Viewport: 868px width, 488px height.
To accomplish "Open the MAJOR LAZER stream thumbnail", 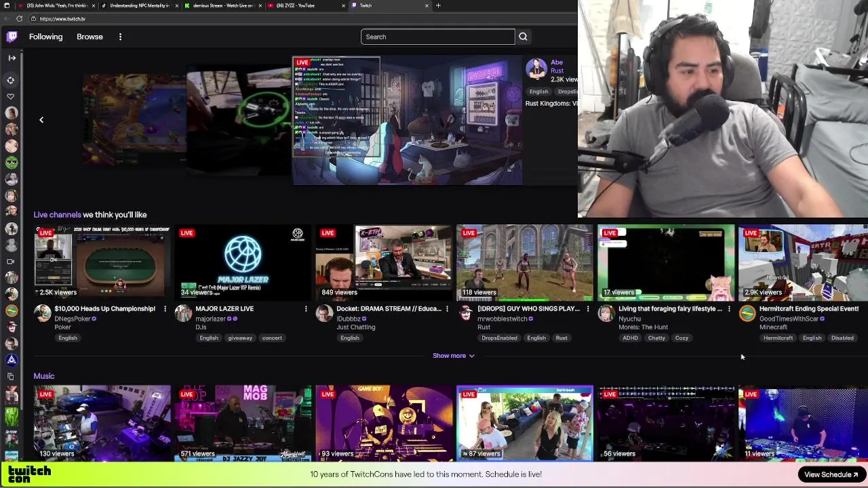I will point(243,262).
